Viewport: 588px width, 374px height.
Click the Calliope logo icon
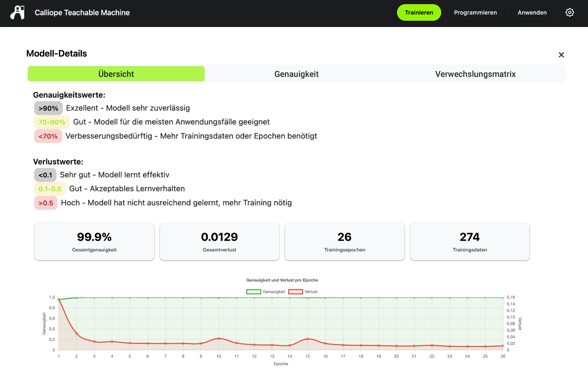click(x=17, y=13)
